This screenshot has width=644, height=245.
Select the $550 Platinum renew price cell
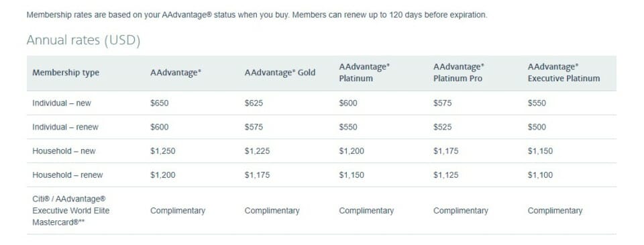348,127
